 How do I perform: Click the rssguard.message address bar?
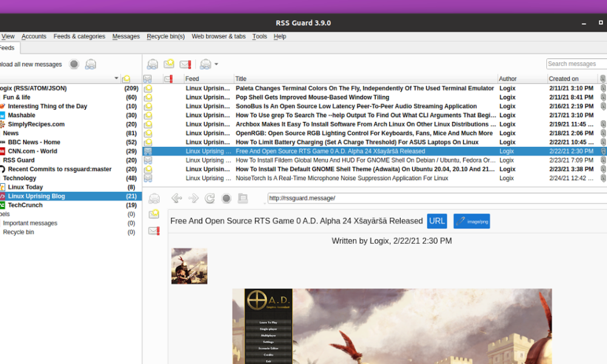coord(437,198)
